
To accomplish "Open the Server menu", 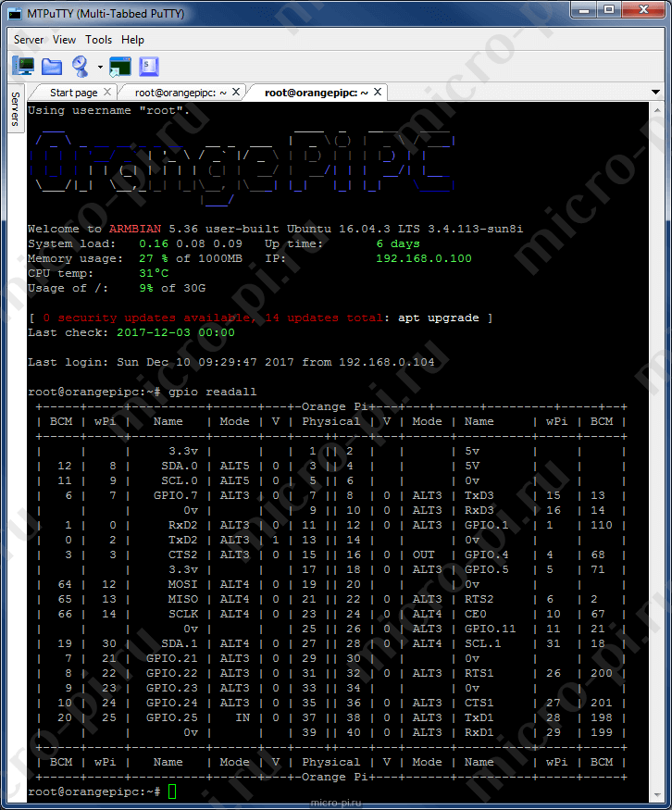I will tap(29, 40).
